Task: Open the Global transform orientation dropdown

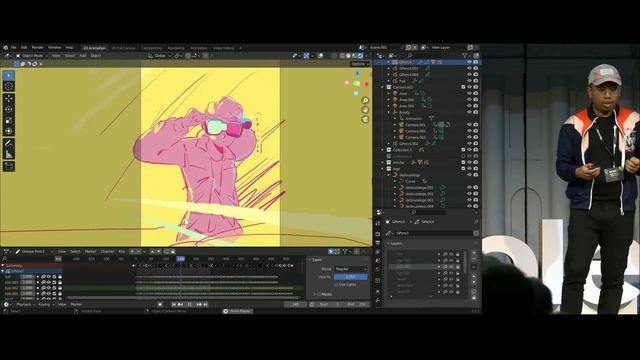Action: coord(160,56)
